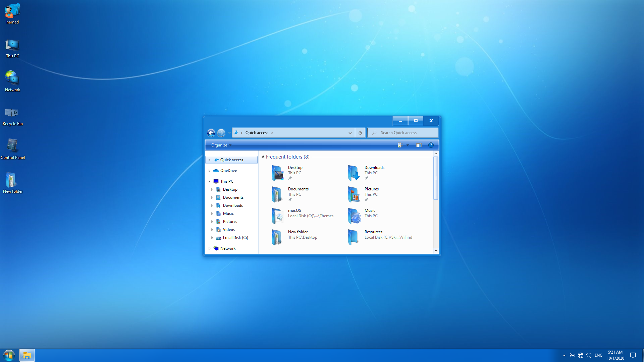
Task: Open the macOS folder icon
Action: [277, 216]
